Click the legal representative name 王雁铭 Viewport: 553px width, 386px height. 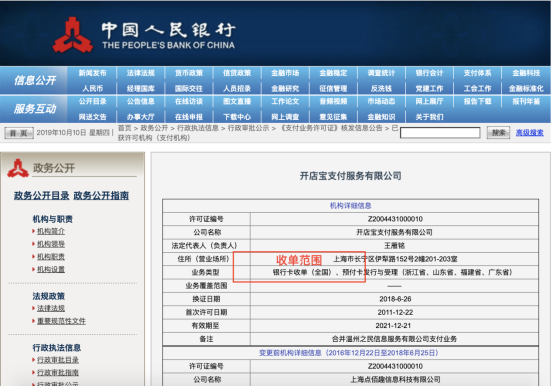coord(394,246)
